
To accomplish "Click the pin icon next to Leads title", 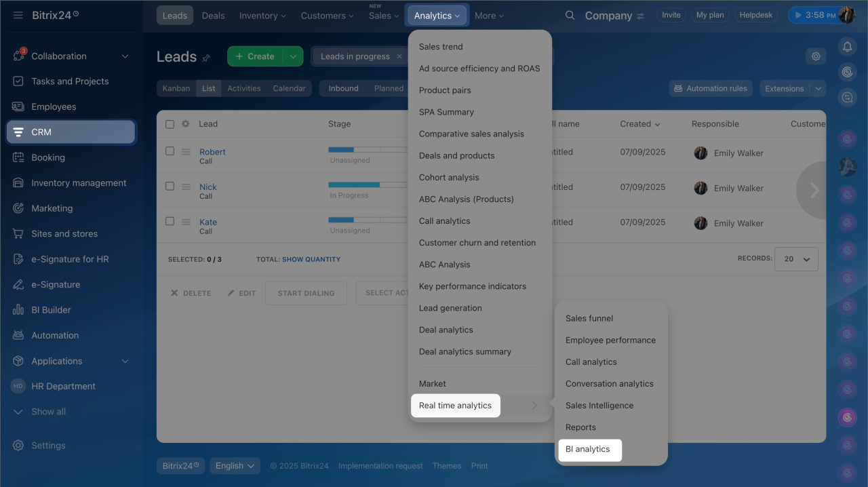I will (x=206, y=58).
